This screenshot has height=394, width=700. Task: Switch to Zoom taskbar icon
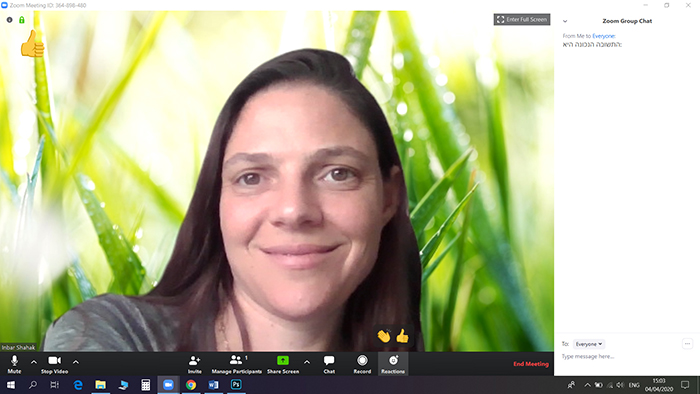click(x=168, y=385)
